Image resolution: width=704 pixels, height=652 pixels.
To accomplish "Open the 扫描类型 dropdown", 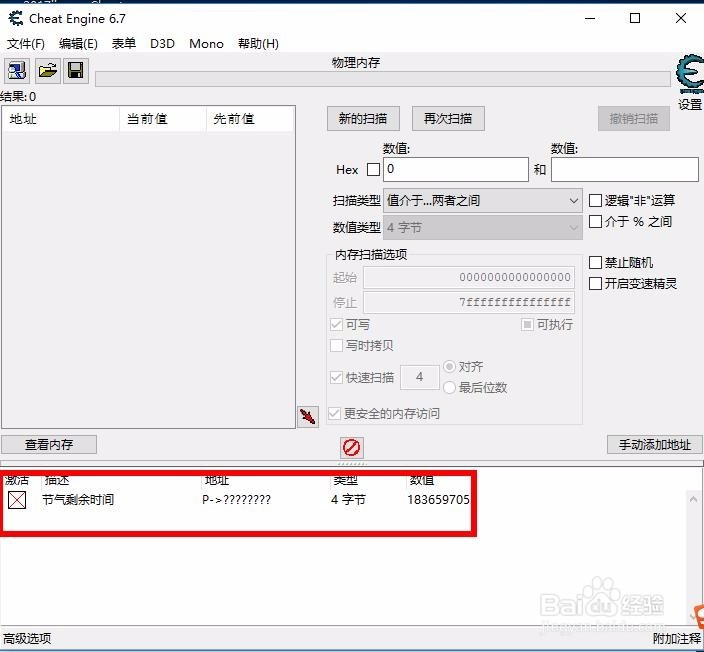I will [483, 201].
